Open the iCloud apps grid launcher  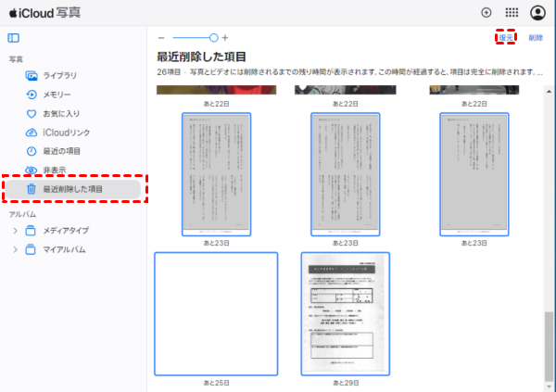click(512, 13)
